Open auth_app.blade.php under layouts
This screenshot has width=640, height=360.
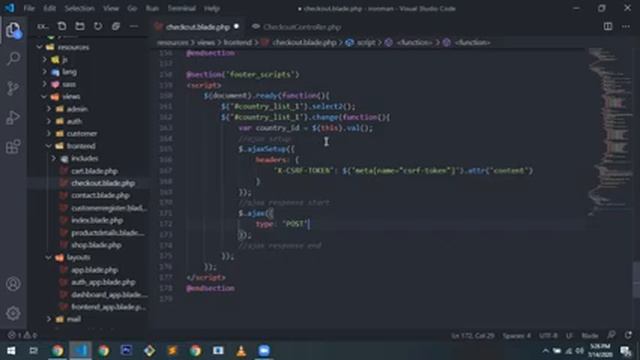tap(103, 282)
